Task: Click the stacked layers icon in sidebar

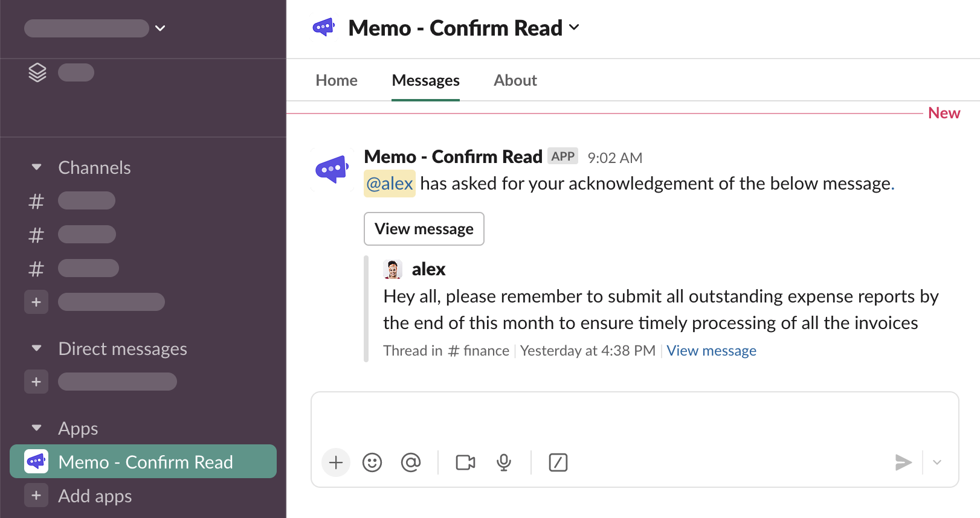Action: click(37, 72)
